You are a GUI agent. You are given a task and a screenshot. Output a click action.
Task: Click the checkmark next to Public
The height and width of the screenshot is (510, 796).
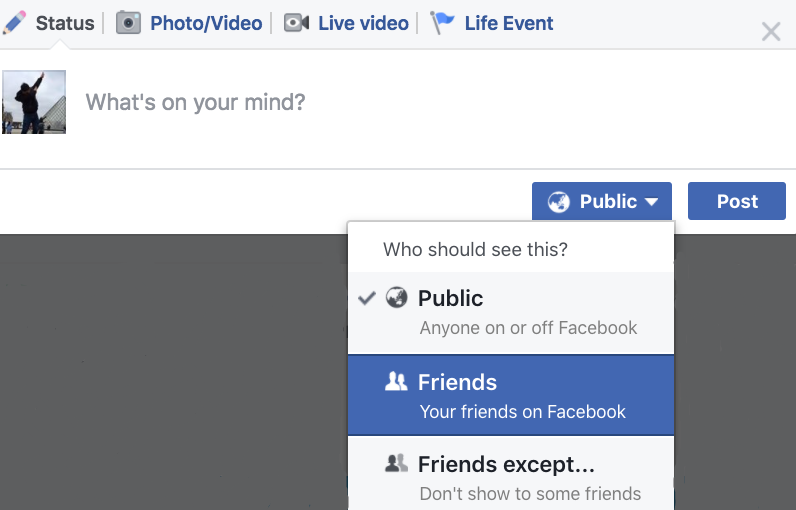pyautogui.click(x=367, y=298)
